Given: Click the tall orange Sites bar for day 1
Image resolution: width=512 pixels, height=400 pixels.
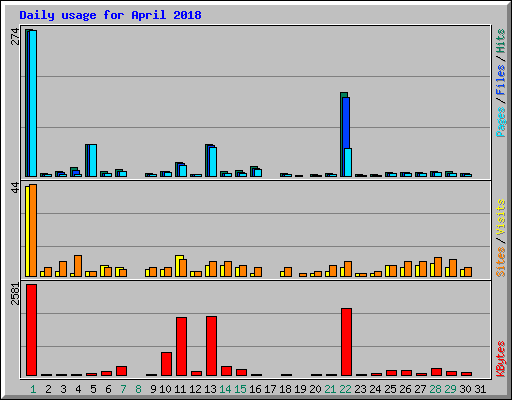Looking at the screenshot, I should point(33,230).
